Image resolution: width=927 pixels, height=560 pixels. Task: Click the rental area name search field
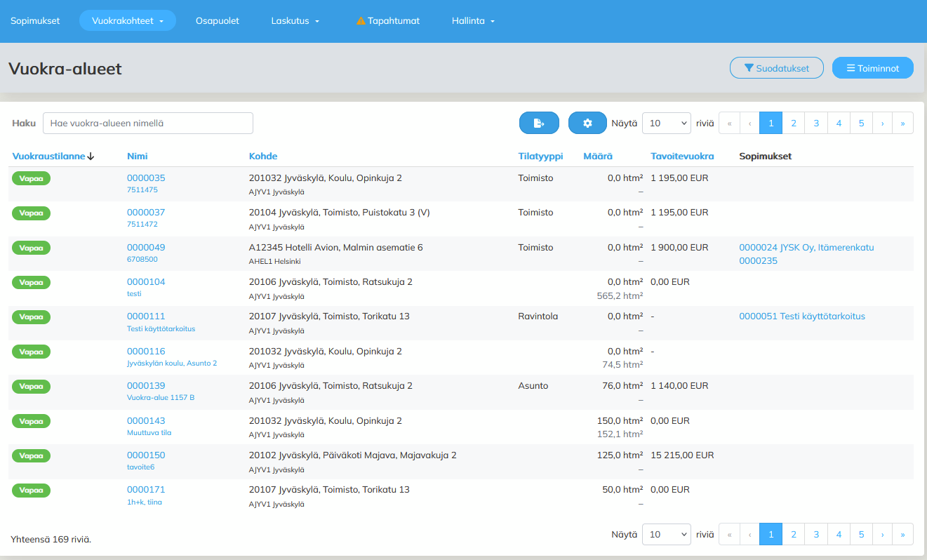pos(147,123)
